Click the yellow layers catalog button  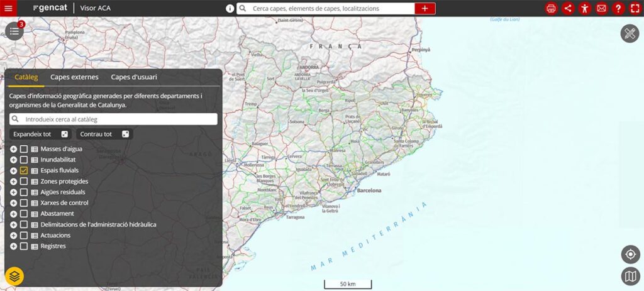14,276
